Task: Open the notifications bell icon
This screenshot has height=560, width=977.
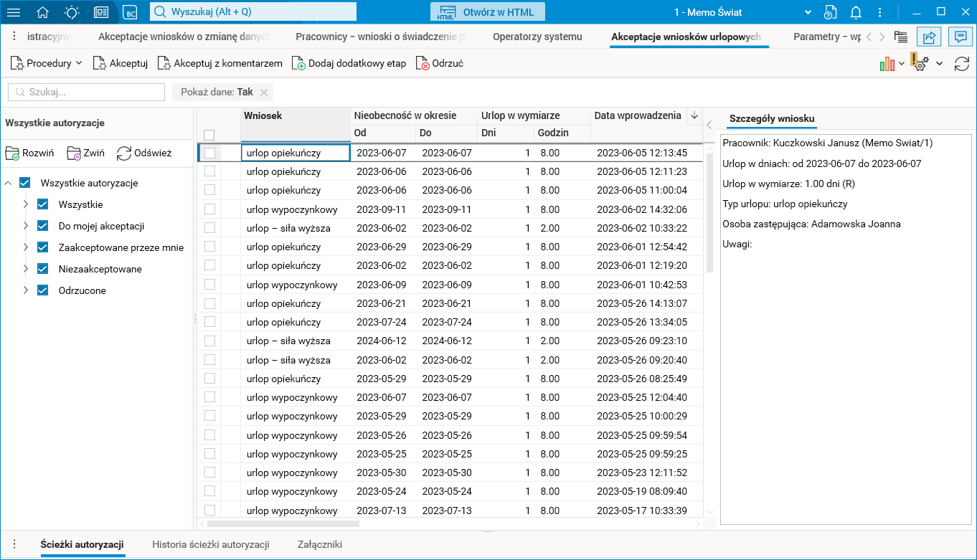Action: coord(856,12)
